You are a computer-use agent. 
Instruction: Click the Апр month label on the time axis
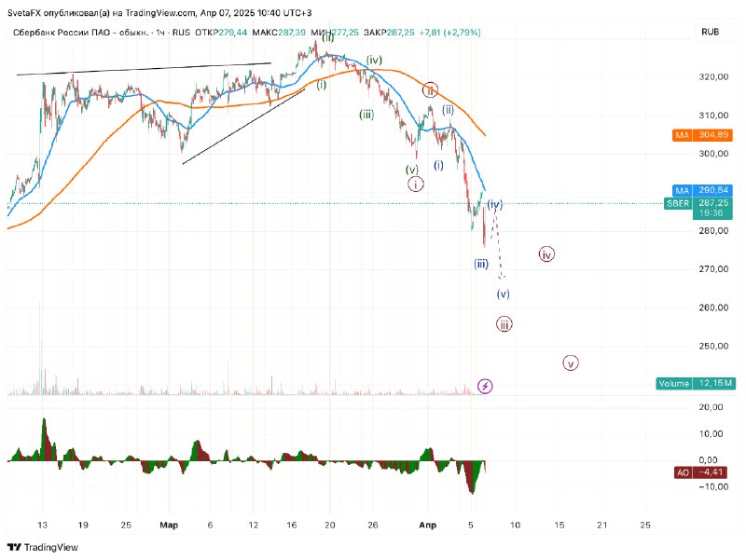tap(427, 525)
